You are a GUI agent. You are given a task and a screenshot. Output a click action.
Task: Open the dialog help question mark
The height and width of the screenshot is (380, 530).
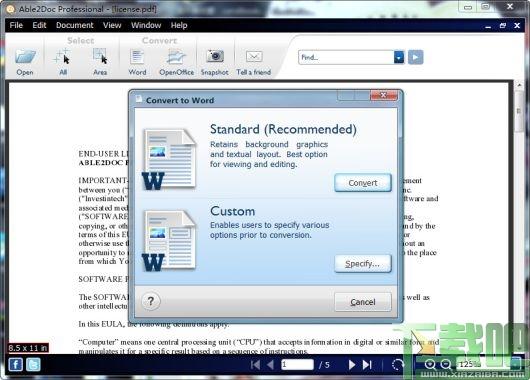[x=151, y=301]
